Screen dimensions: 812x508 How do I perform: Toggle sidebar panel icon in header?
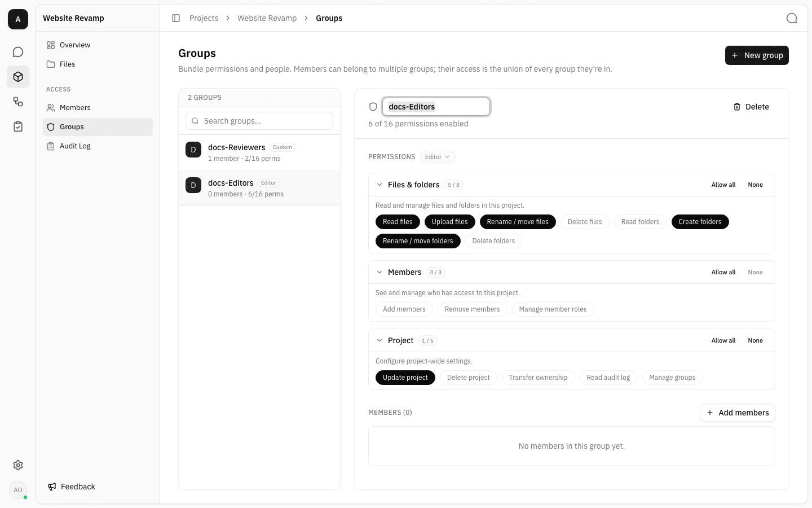tap(176, 18)
